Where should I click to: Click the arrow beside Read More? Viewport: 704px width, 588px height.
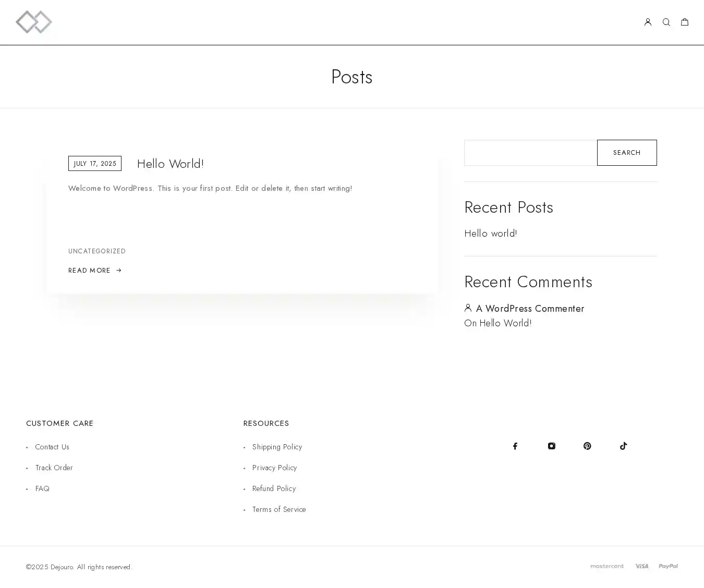pos(119,271)
